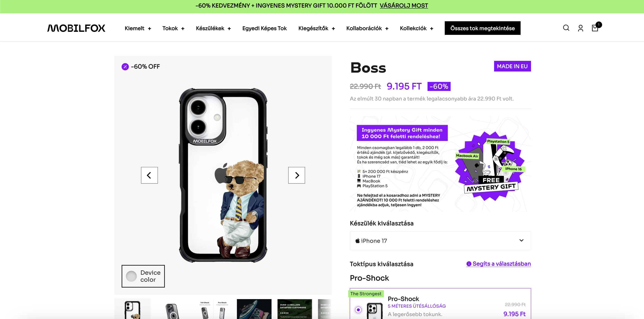Click the info icon beside Segíts a választásban
This screenshot has width=644, height=319.
pos(469,264)
